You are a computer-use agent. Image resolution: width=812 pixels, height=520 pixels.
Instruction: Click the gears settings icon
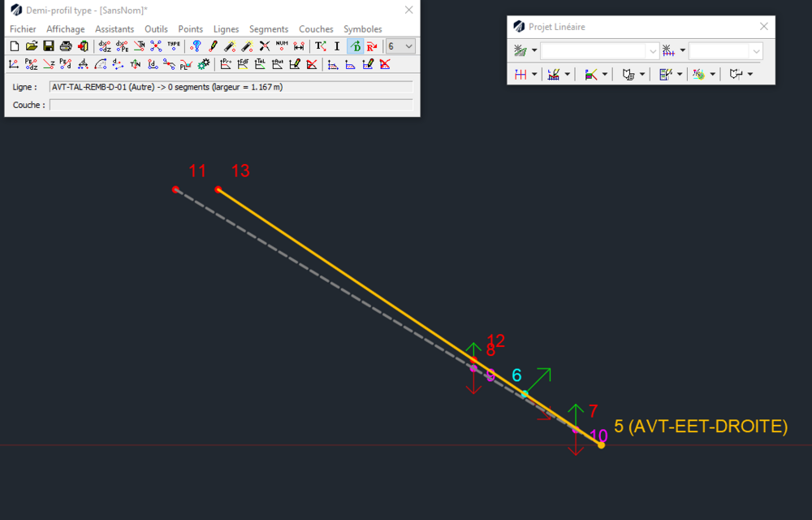[204, 64]
